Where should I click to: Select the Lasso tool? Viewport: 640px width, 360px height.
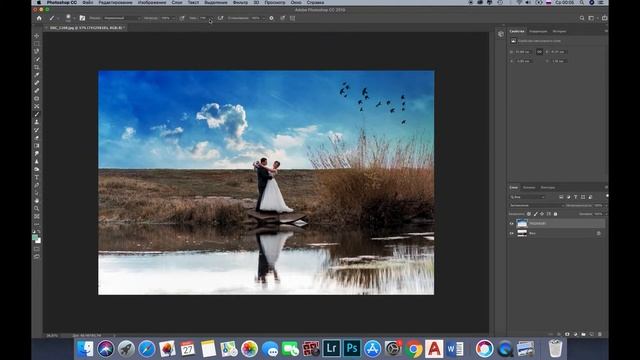[x=37, y=51]
